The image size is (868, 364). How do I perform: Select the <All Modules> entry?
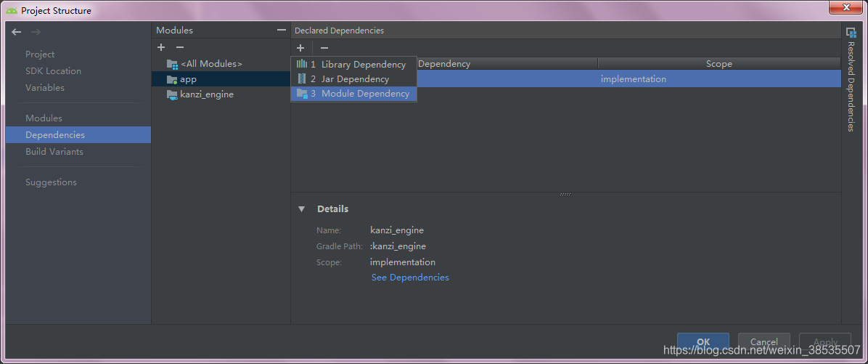pos(221,64)
